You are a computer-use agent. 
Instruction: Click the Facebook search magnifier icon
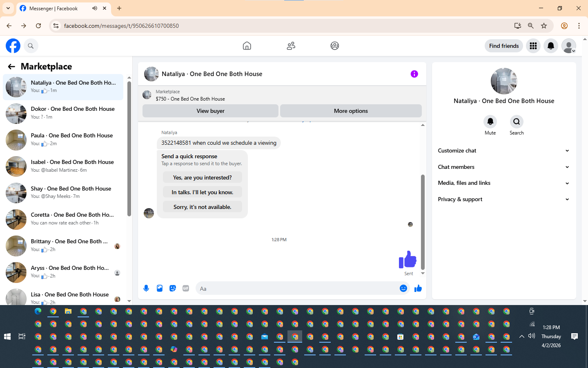(31, 46)
